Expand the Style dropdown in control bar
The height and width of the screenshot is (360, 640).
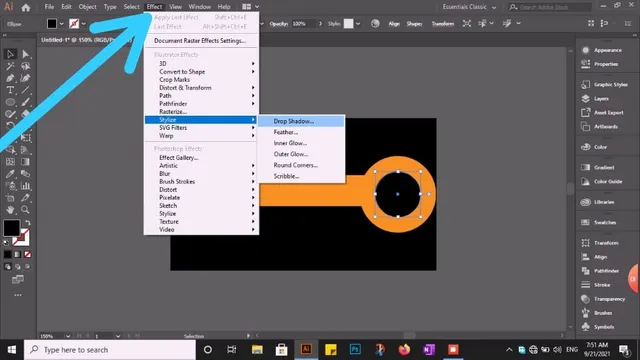tap(358, 24)
